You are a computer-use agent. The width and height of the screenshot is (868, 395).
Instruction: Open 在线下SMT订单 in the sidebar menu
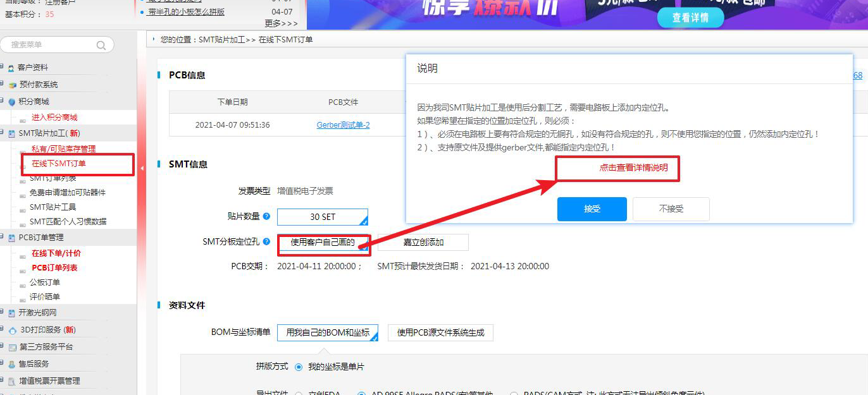[x=59, y=164]
